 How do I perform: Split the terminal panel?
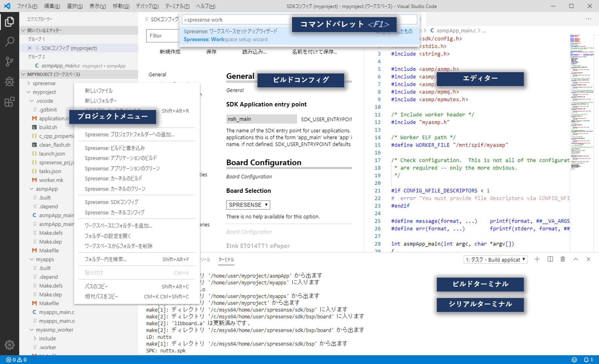(550, 259)
